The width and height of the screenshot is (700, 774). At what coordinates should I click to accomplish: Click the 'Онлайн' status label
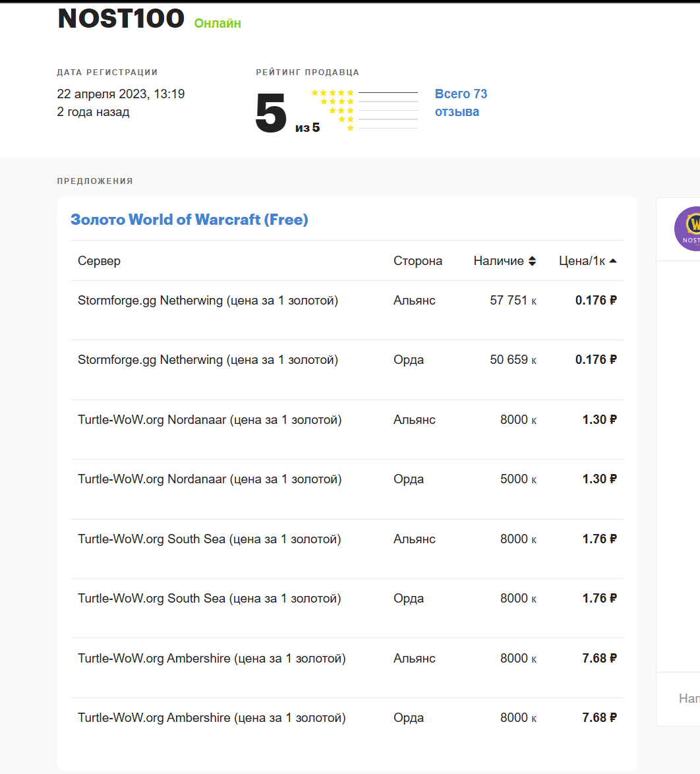tap(218, 23)
